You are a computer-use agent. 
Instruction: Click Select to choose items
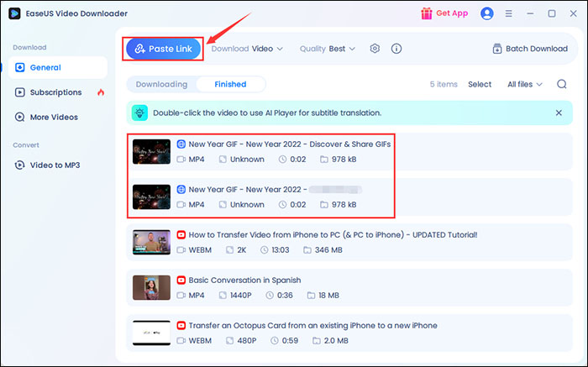(x=480, y=84)
